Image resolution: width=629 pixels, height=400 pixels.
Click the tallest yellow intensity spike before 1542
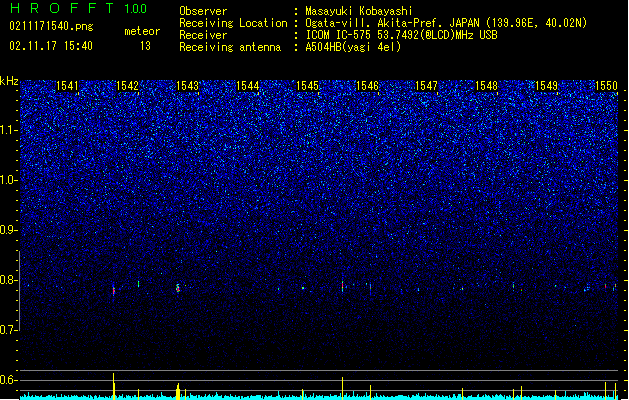pos(114,386)
